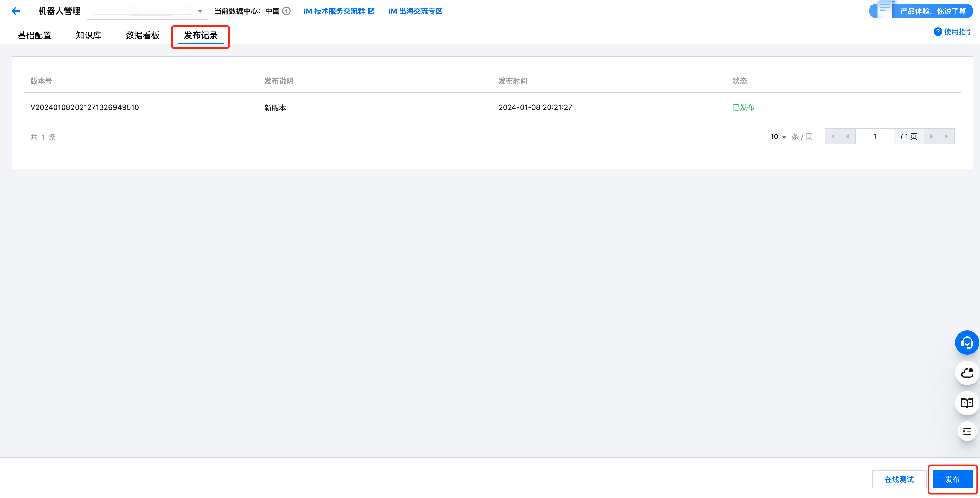Click 共 1 条 total count text
The width and height of the screenshot is (980, 498).
(43, 137)
